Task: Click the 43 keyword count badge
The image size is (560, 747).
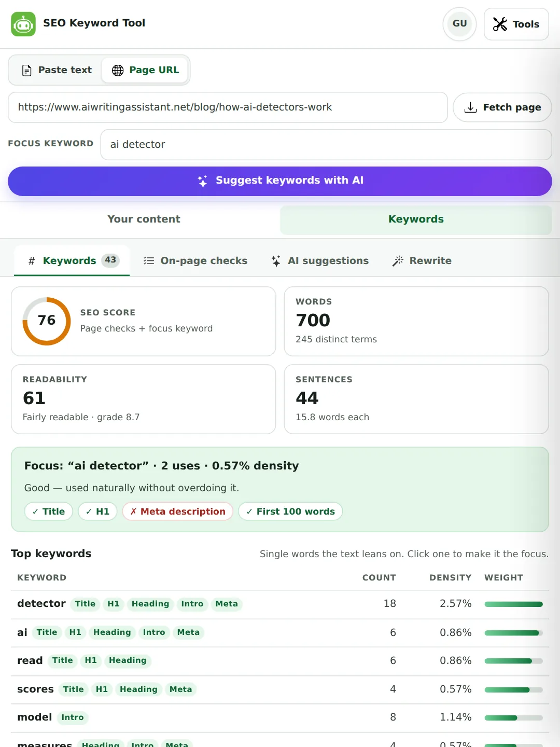Action: click(x=110, y=260)
